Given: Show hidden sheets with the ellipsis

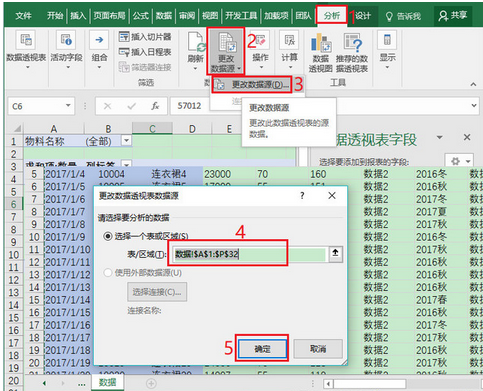Looking at the screenshot, I should click(81, 384).
